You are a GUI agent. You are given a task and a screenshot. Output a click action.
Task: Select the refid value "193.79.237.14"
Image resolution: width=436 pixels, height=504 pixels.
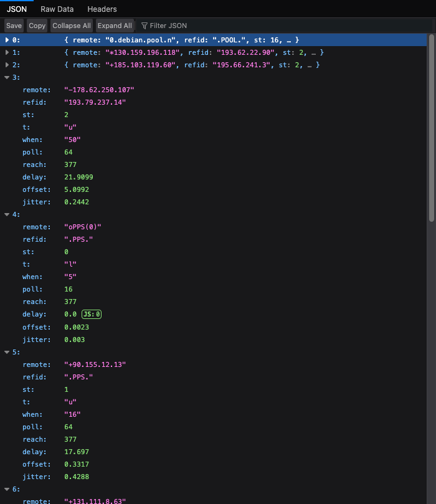pos(95,102)
